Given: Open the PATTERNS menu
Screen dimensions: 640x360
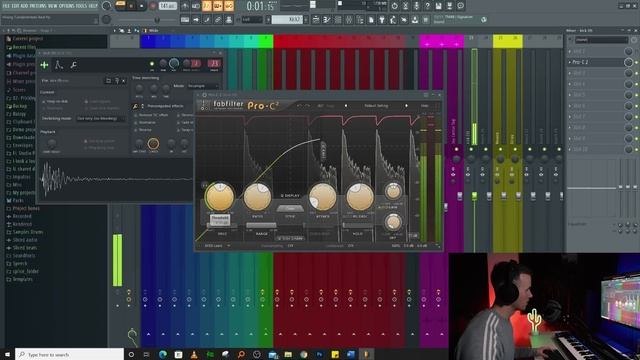Looking at the screenshot, I should [38, 6].
